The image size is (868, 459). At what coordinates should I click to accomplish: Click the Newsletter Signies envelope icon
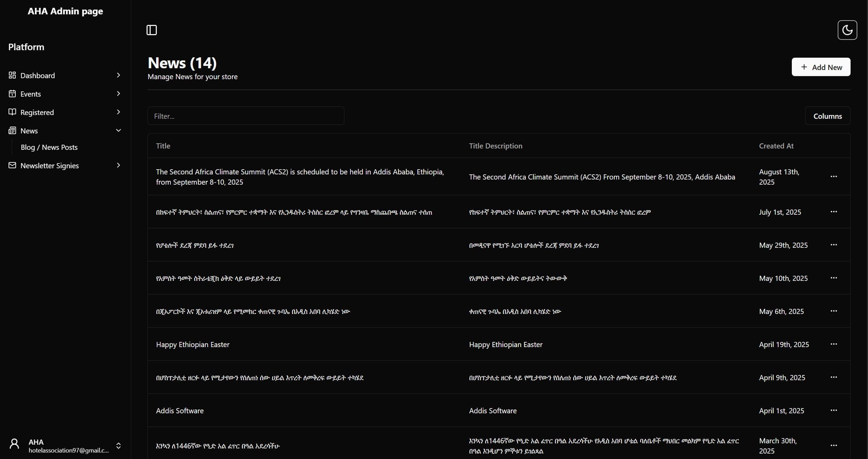pyautogui.click(x=12, y=165)
